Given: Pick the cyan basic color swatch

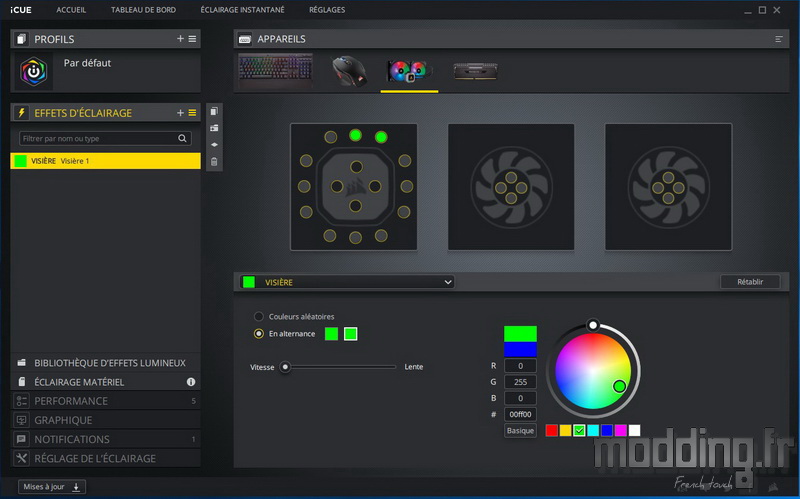Looking at the screenshot, I should click(593, 431).
